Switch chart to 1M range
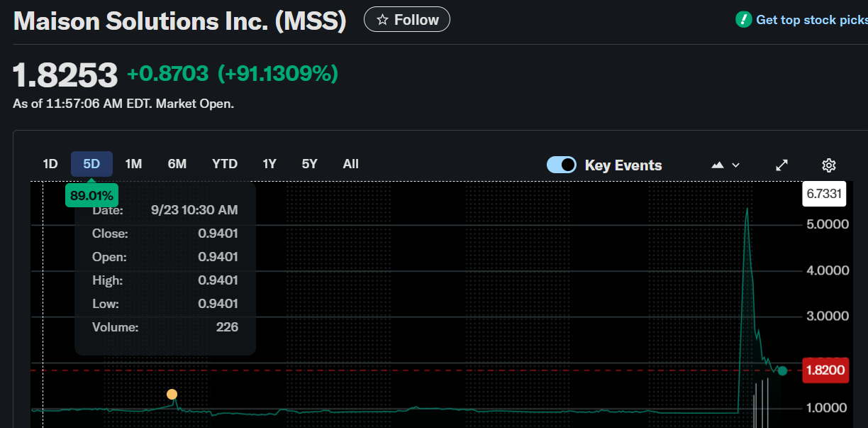The image size is (868, 428). click(133, 164)
